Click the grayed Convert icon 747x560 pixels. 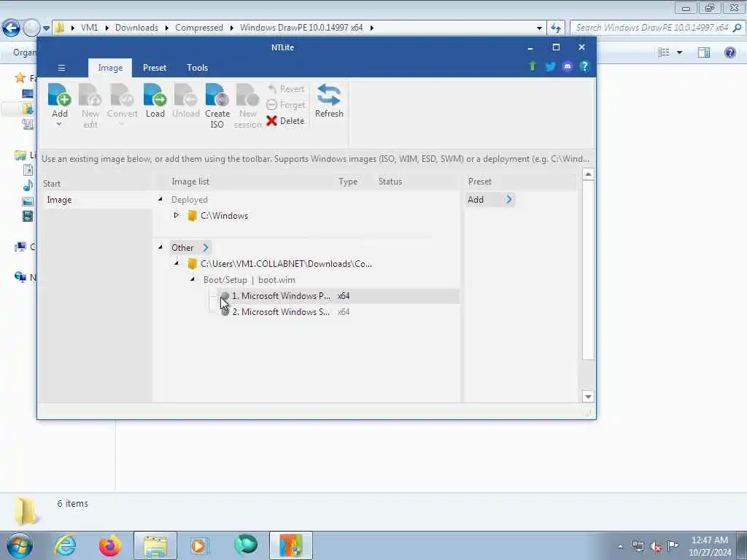coord(122,95)
